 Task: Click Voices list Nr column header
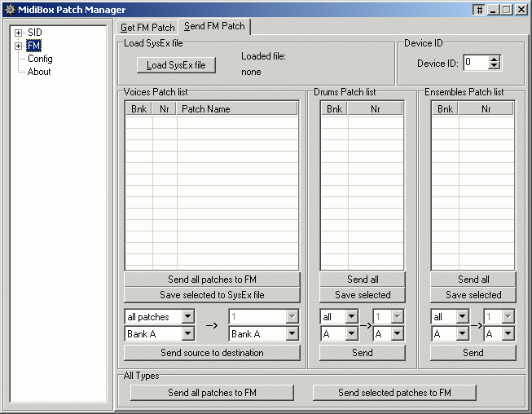(x=165, y=109)
